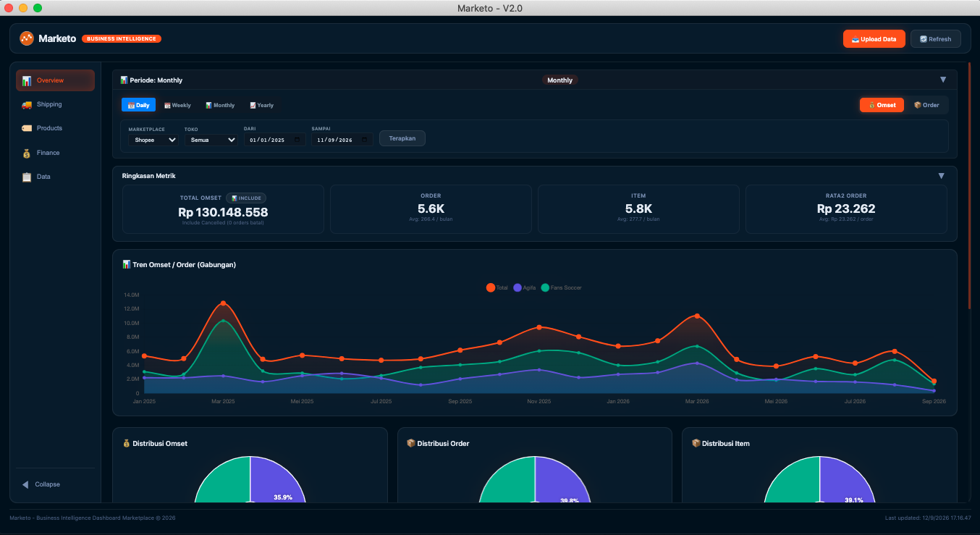Toggle the INCLUDE badge on Total Omset
The width and height of the screenshot is (980, 535).
click(x=246, y=198)
